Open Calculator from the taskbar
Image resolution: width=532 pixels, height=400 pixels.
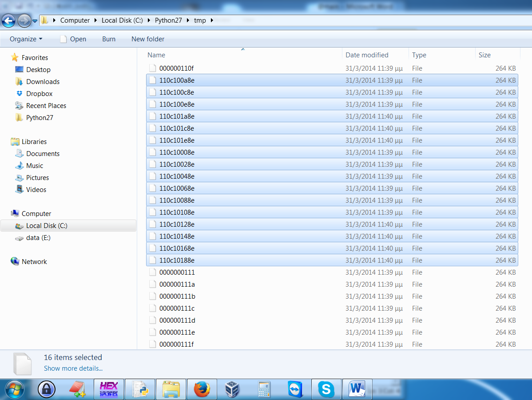[264, 389]
